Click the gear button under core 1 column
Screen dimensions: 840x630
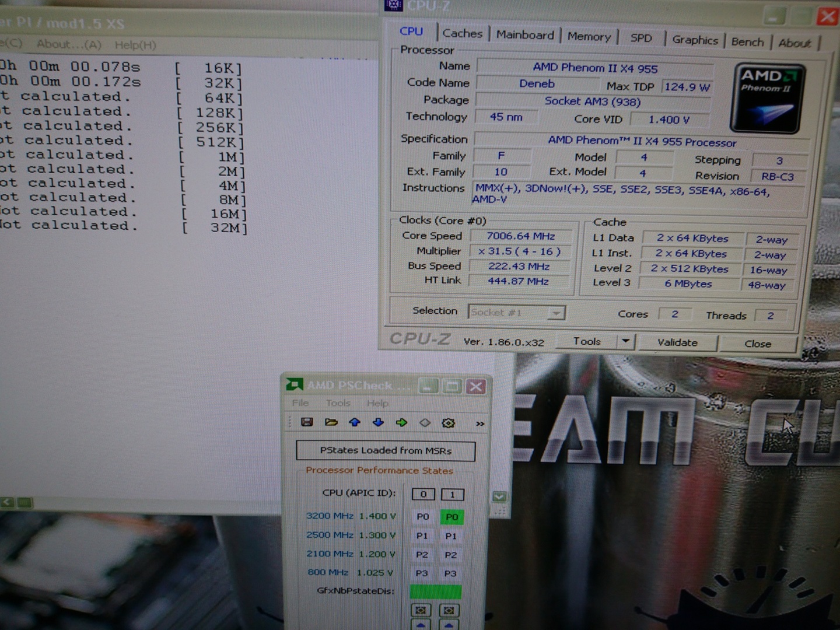point(449,610)
